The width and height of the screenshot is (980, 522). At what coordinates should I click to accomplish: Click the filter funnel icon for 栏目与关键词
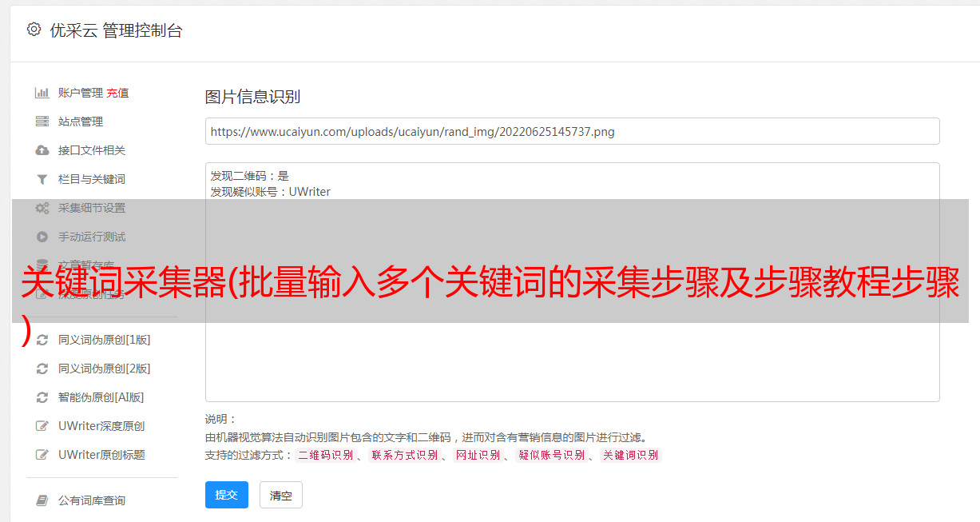pos(42,179)
